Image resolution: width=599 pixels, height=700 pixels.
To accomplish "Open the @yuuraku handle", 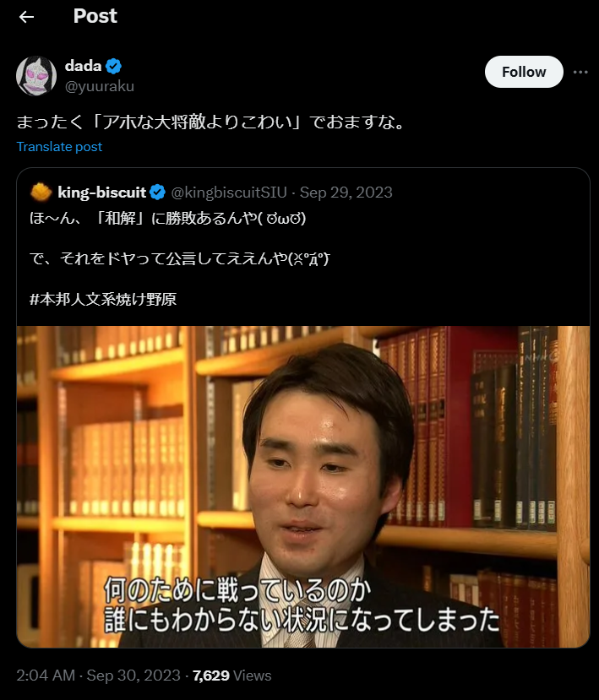I will click(100, 86).
